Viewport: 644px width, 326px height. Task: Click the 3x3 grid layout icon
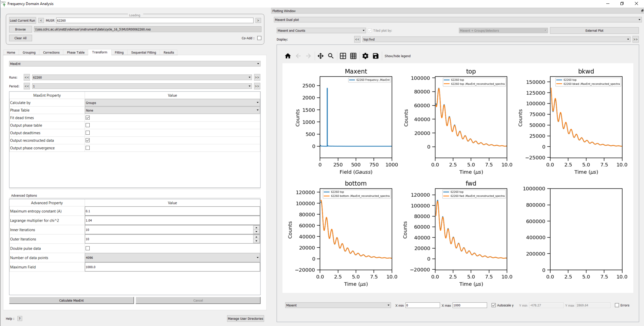[353, 56]
